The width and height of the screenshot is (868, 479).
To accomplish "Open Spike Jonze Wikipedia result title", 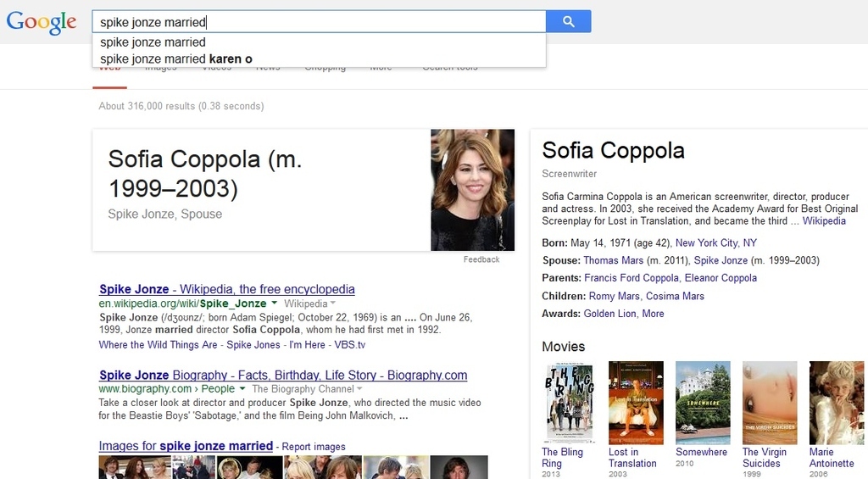I will point(227,289).
